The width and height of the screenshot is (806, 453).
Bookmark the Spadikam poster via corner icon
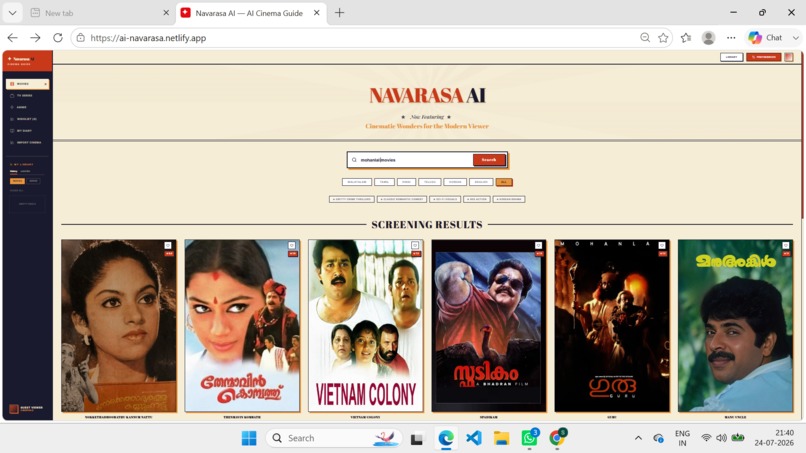coord(538,245)
